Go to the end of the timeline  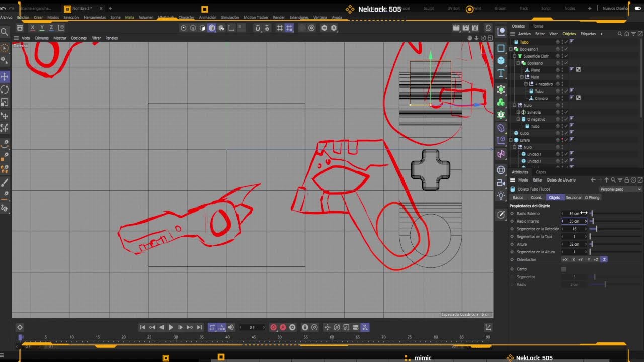tap(200, 327)
